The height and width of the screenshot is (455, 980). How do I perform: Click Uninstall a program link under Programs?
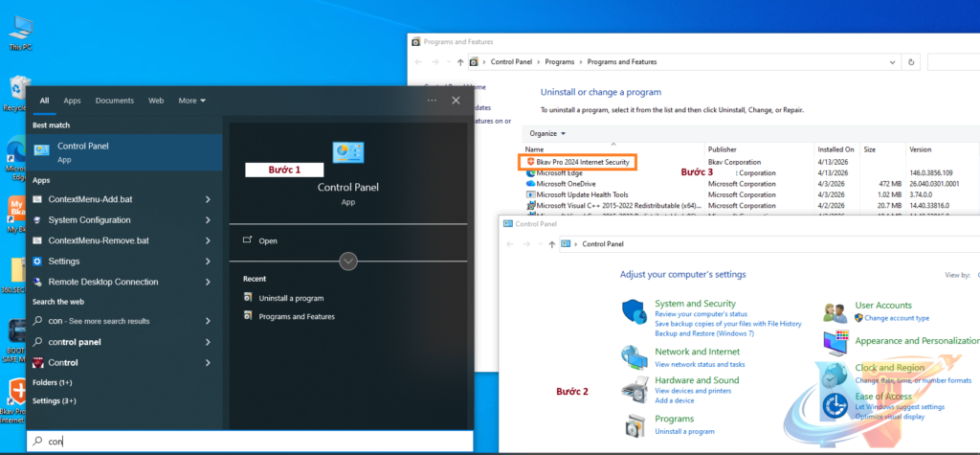(x=684, y=431)
